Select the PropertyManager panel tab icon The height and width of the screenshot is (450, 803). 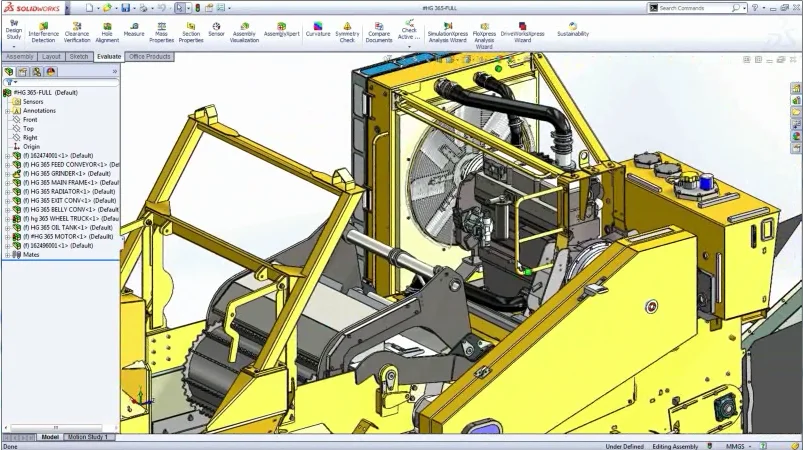22,72
